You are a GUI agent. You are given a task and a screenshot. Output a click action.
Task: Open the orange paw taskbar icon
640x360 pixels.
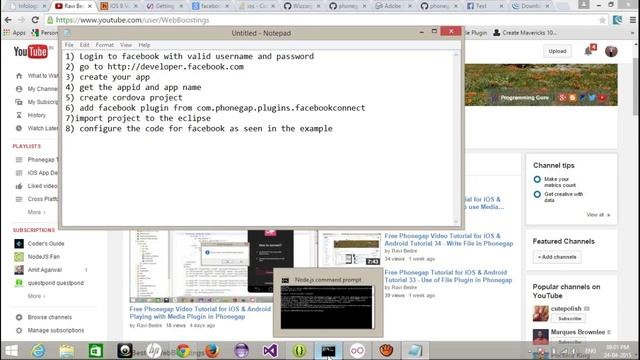(x=386, y=351)
